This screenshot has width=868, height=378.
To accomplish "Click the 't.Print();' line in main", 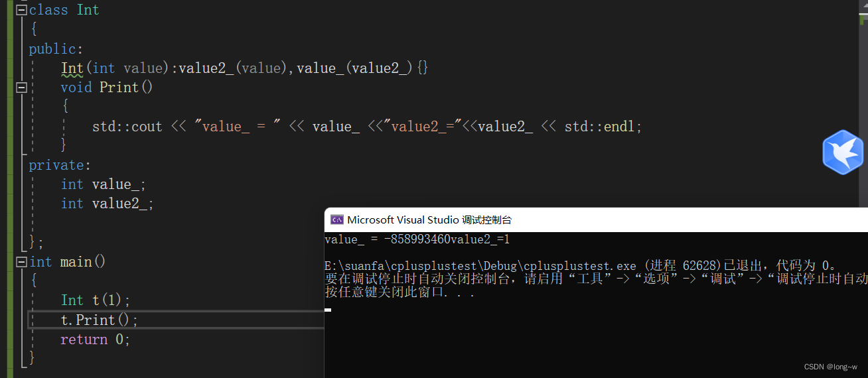I will [x=100, y=320].
